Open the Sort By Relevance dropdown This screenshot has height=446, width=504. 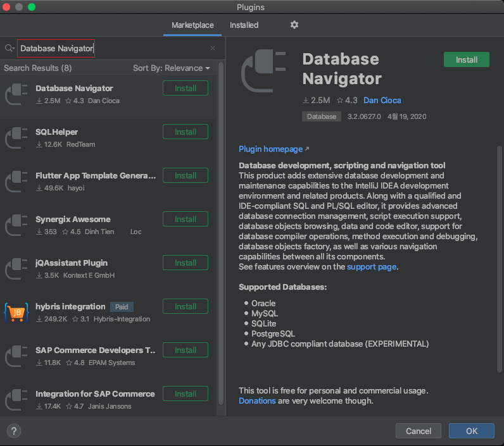[172, 68]
